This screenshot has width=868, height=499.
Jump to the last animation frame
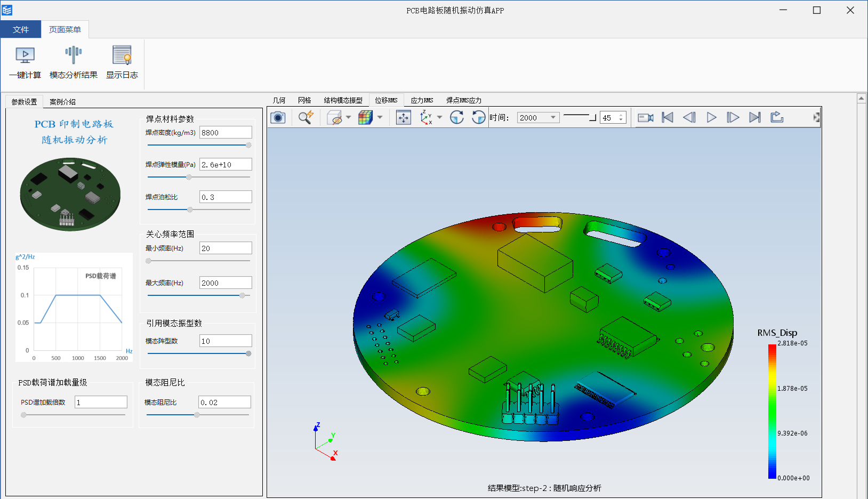point(755,117)
